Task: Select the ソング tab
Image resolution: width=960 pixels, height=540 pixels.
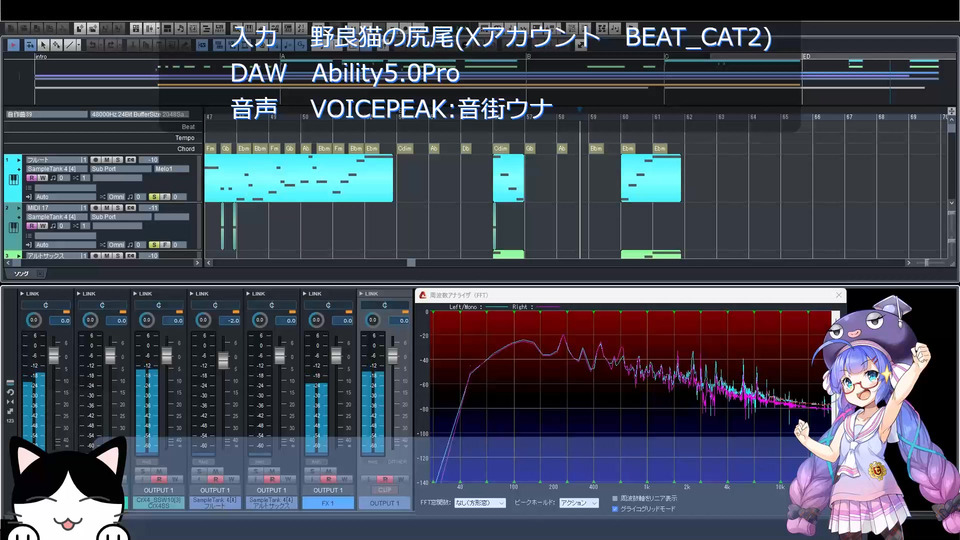Action: 20,273
